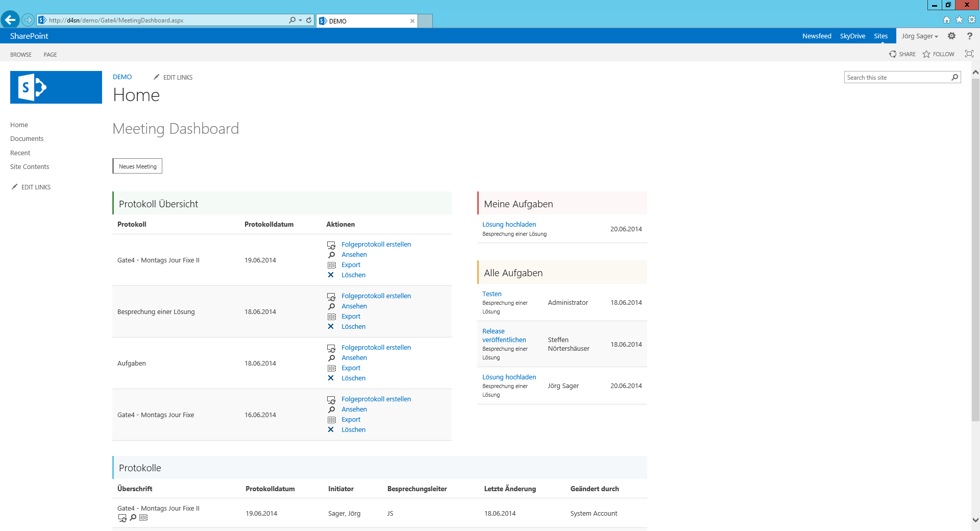Image resolution: width=980 pixels, height=531 pixels.
Task: Click the SharePoint site logo
Action: pos(56,87)
